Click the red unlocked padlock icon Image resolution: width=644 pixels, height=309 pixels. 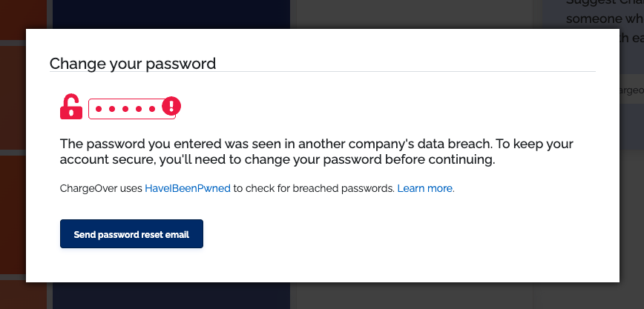pyautogui.click(x=71, y=107)
